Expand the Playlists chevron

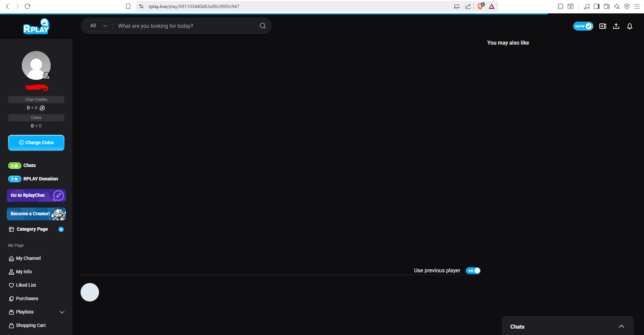point(62,312)
